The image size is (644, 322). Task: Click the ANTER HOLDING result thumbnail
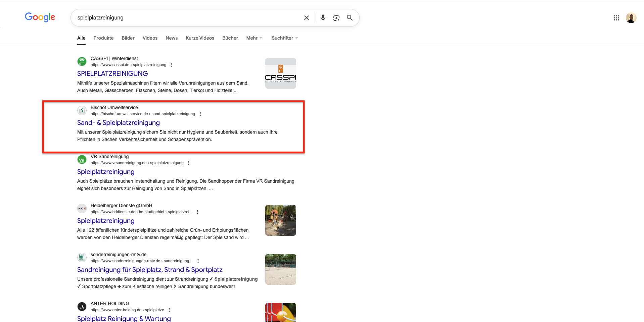click(281, 312)
